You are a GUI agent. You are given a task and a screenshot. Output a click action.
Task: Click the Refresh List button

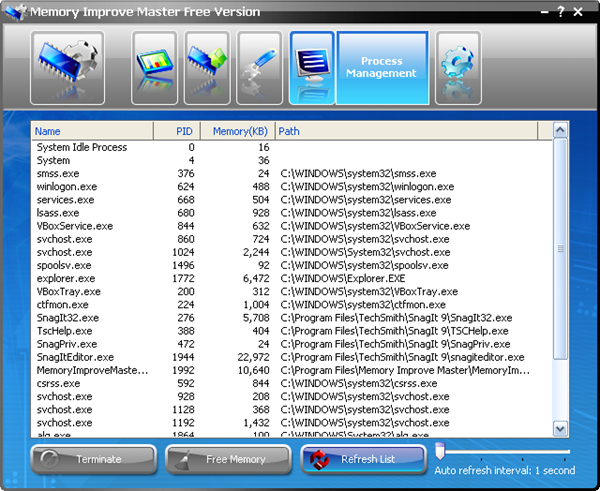click(x=364, y=459)
